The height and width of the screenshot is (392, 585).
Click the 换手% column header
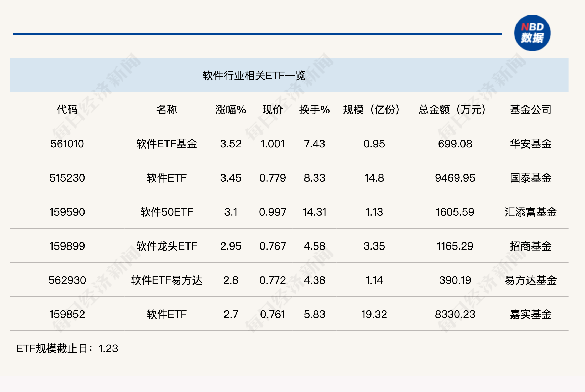point(314,110)
